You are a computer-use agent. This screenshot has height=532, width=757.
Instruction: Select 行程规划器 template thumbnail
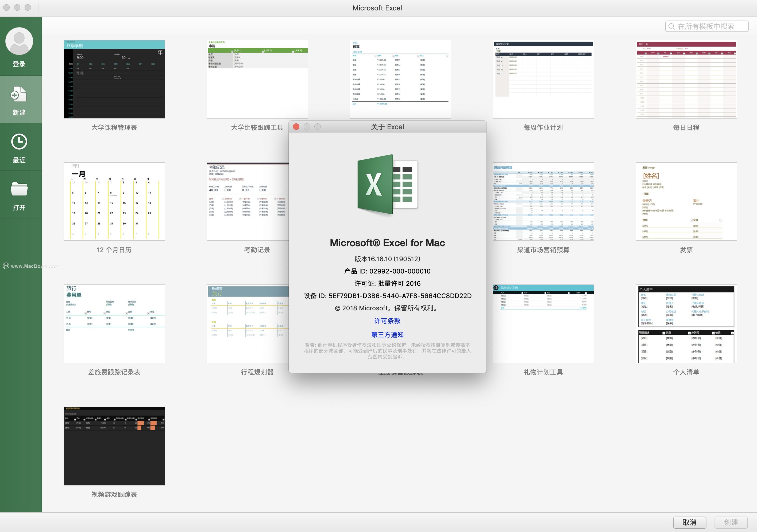tap(248, 324)
